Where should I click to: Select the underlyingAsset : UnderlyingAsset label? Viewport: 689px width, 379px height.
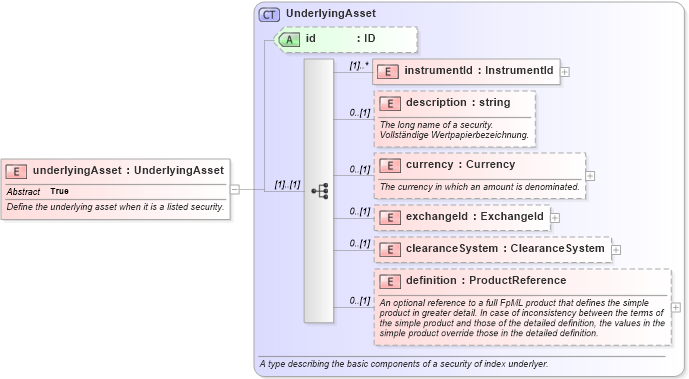tap(128, 170)
